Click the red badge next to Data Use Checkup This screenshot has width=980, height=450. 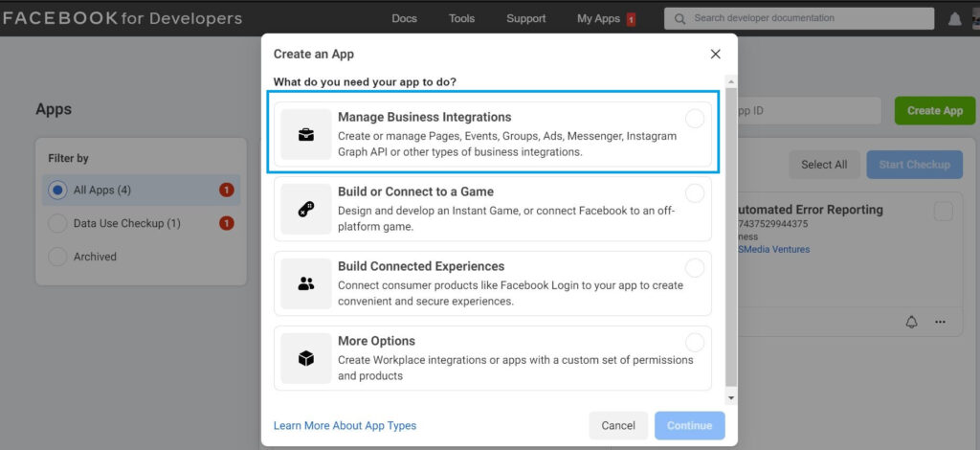pos(226,222)
